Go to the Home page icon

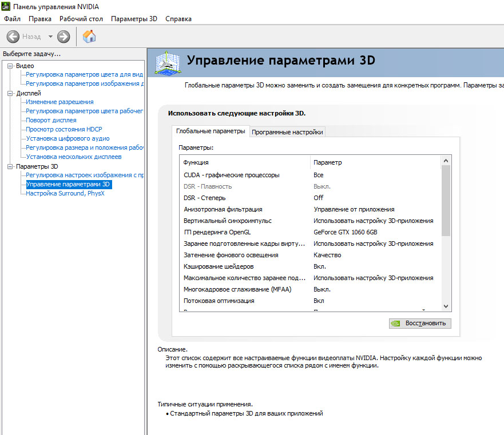[89, 37]
